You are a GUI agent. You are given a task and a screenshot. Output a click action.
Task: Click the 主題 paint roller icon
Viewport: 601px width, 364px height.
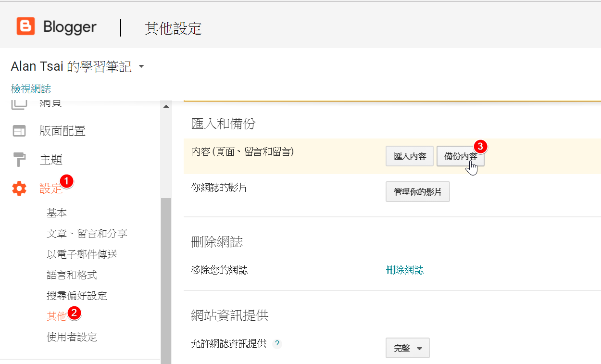coord(19,159)
